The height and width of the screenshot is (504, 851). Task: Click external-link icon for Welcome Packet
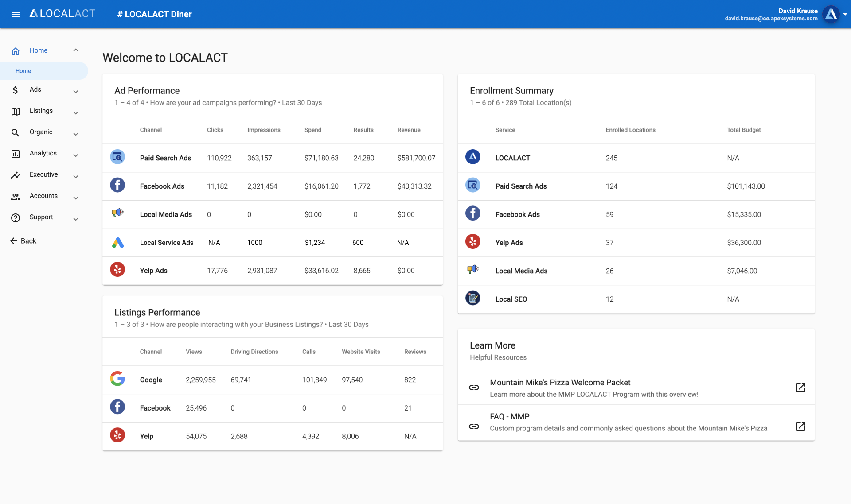pos(800,388)
